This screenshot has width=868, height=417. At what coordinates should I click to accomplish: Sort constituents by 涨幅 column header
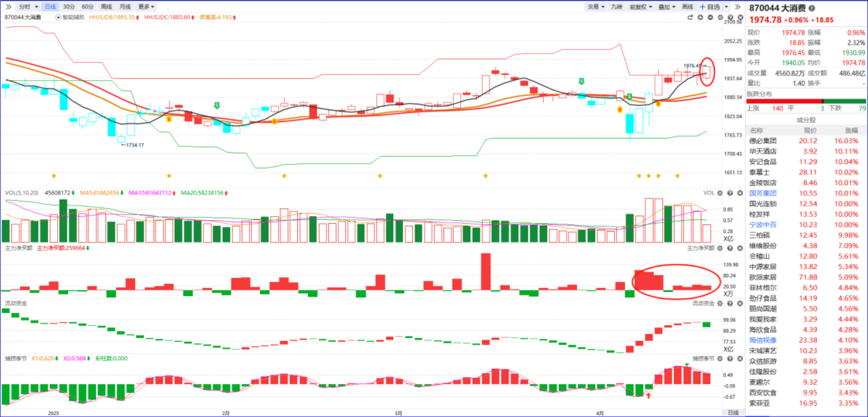851,131
